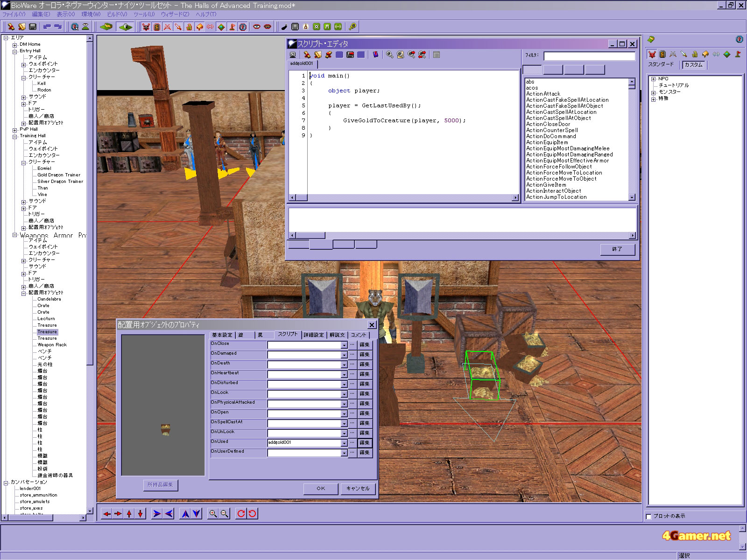Select the green diamond icon in the right palette
Viewport: 747px width, 560px height.
tap(727, 54)
